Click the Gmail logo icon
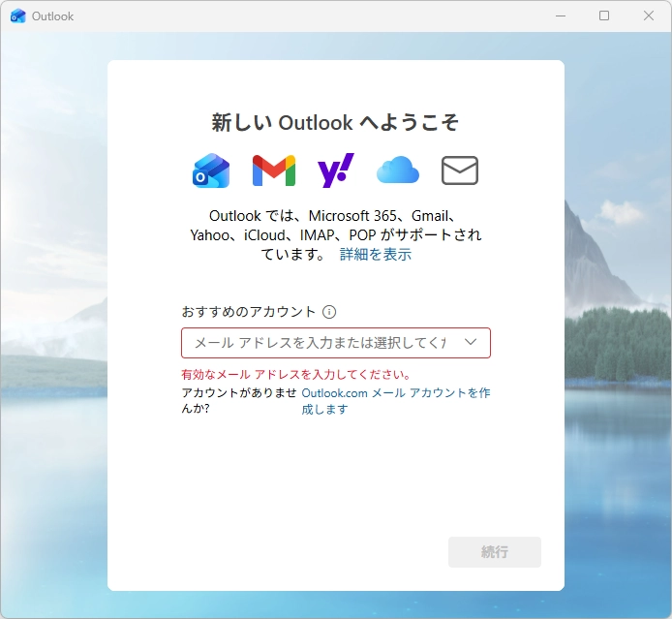Screen dimensions: 672x619 (274, 170)
